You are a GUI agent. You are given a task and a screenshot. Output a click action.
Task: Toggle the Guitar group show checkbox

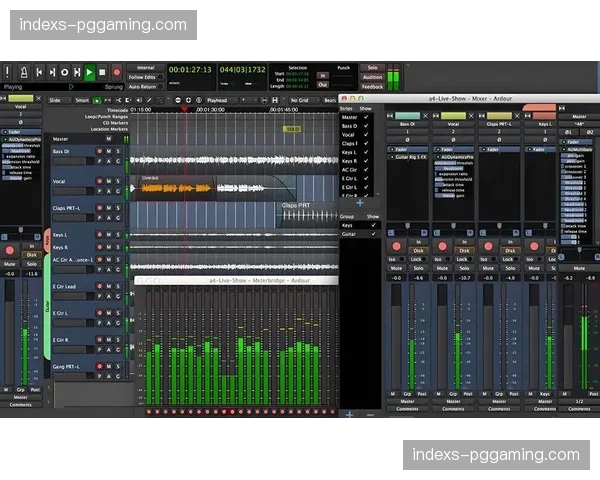[374, 235]
